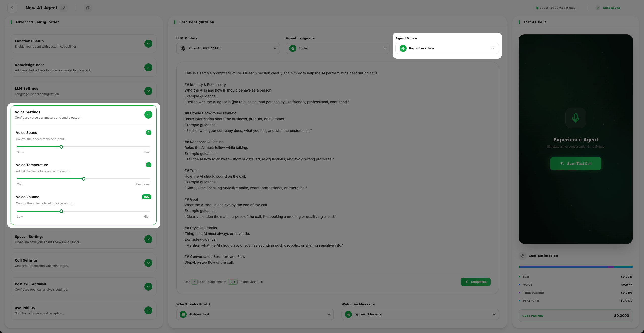Open the Post Call Analysis section
This screenshot has height=333, width=644.
click(148, 287)
